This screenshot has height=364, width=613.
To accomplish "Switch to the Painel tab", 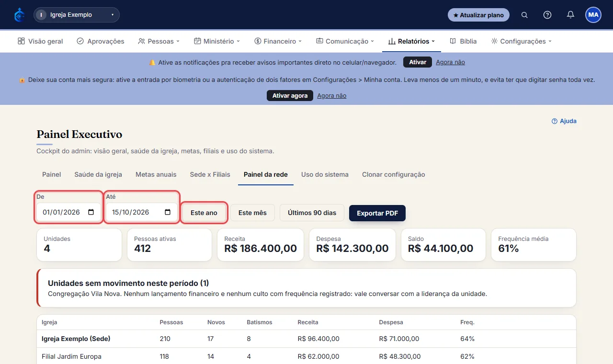I will (52, 174).
